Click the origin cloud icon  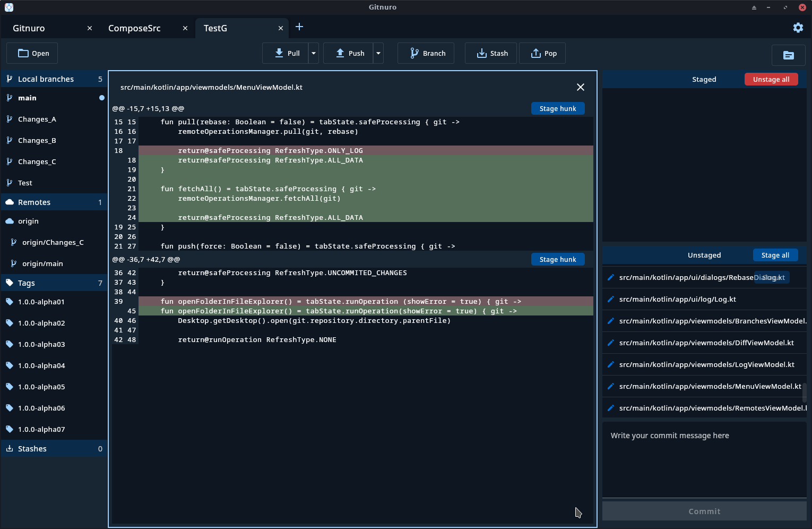pyautogui.click(x=10, y=221)
